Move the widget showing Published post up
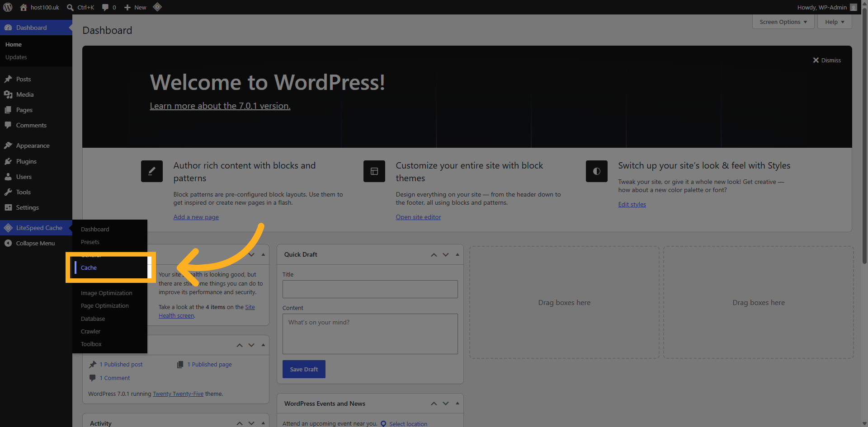This screenshot has width=868, height=427. (x=240, y=345)
